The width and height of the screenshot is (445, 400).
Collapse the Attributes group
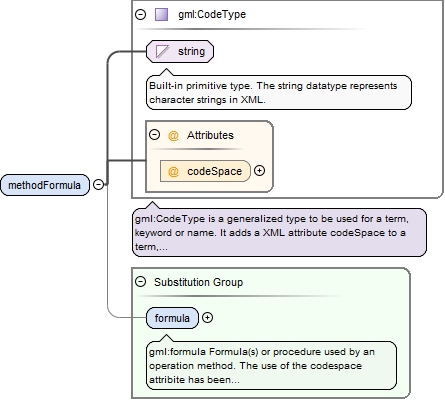154,135
